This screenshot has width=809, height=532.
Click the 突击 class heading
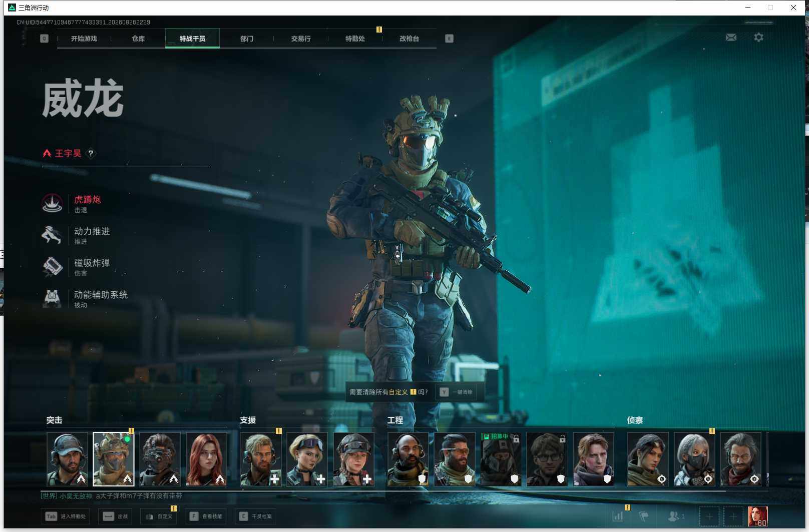point(54,420)
